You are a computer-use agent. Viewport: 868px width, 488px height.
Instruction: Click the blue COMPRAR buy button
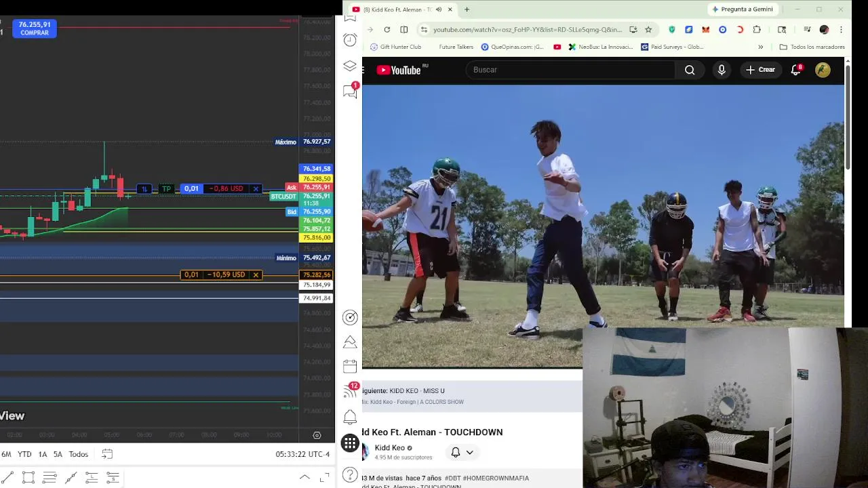click(x=35, y=28)
